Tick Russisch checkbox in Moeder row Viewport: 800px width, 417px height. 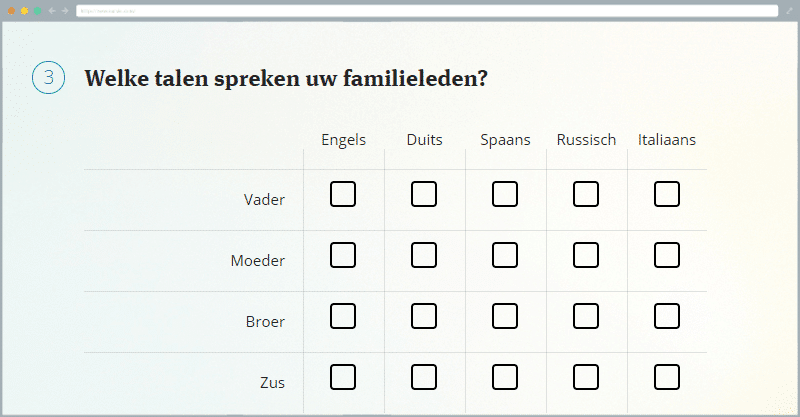click(x=586, y=255)
